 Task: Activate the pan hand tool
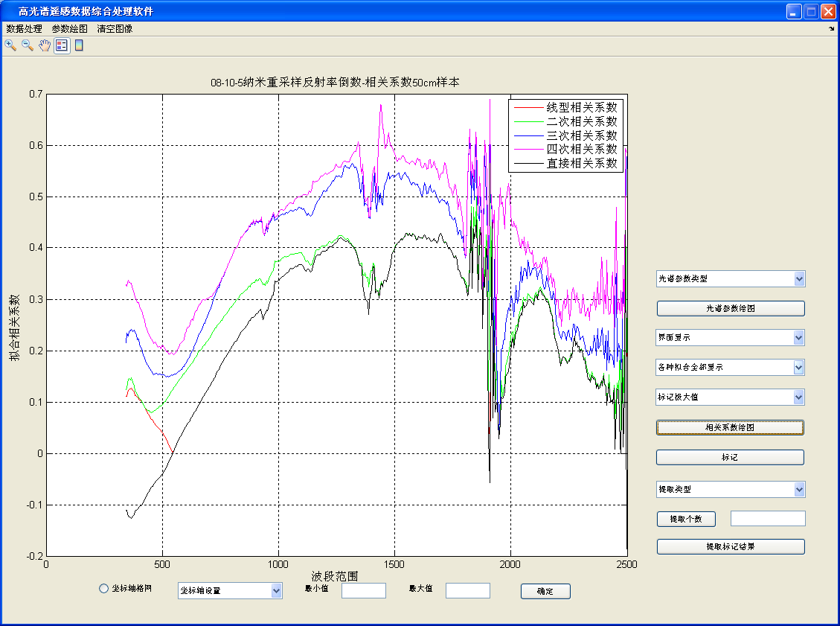point(45,45)
